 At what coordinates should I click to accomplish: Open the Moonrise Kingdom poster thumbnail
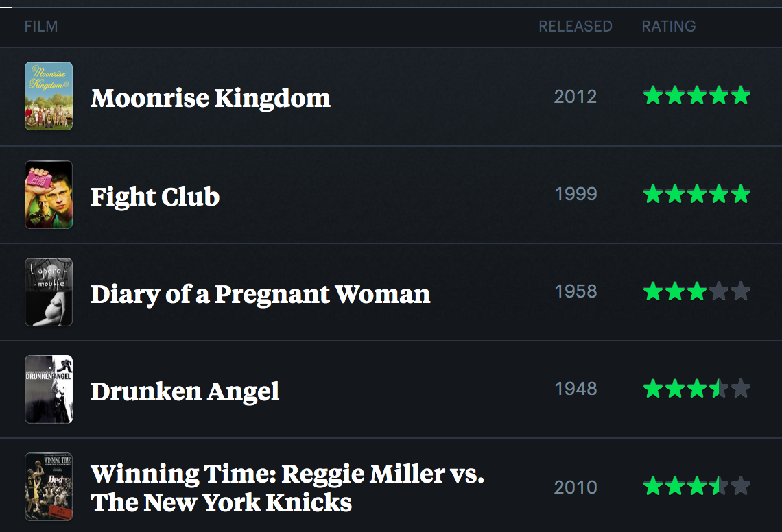49,96
